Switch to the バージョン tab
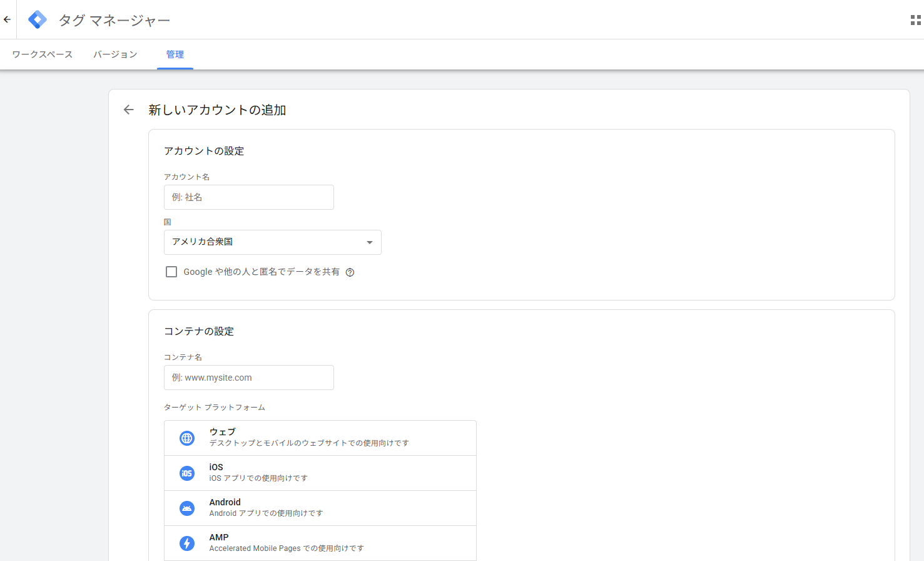This screenshot has width=924, height=561. pos(115,54)
